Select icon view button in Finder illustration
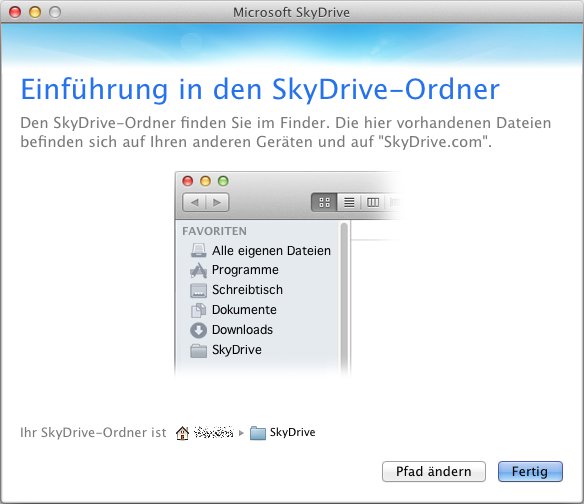 pyautogui.click(x=324, y=202)
